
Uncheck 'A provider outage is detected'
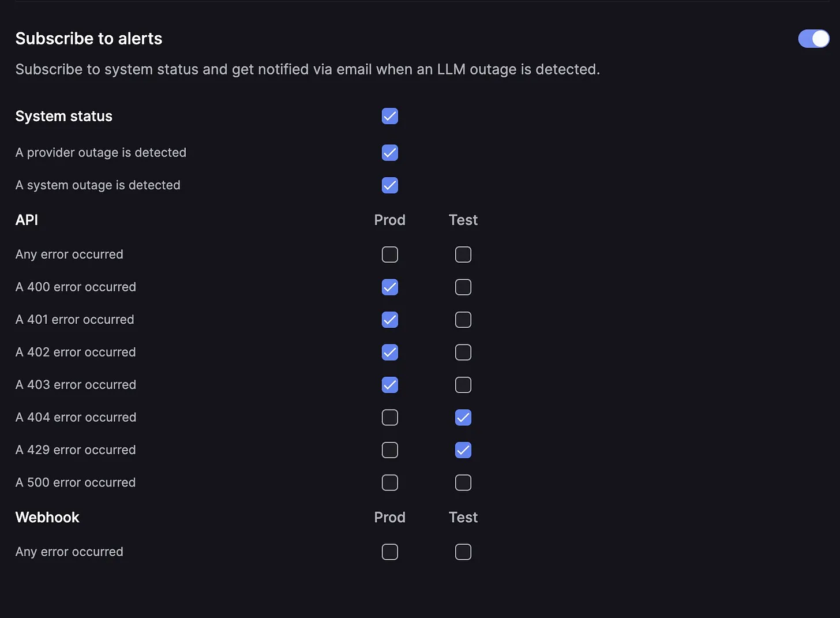389,152
